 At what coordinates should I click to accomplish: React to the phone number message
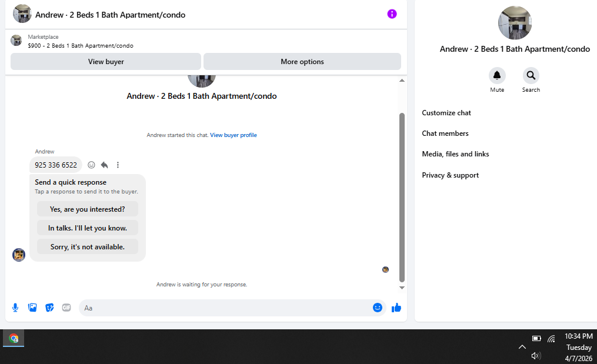coord(91,165)
